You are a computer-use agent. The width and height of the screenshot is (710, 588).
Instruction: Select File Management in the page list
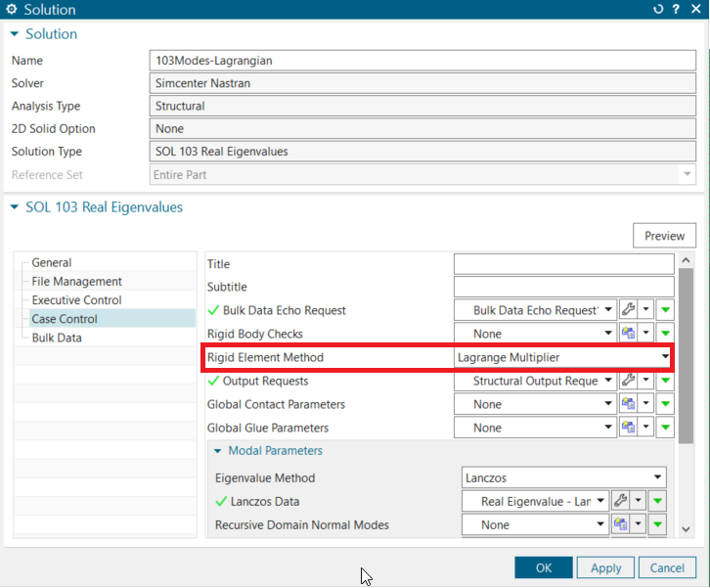[77, 282]
